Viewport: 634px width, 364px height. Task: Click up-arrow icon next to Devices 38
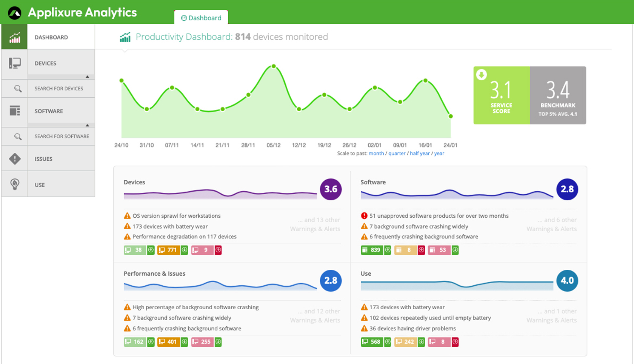pos(151,250)
